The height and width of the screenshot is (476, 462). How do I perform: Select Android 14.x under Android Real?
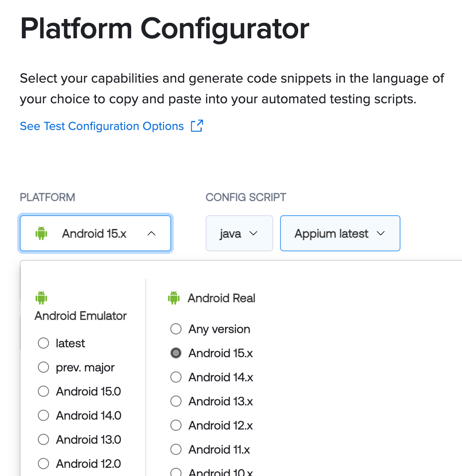[176, 377]
